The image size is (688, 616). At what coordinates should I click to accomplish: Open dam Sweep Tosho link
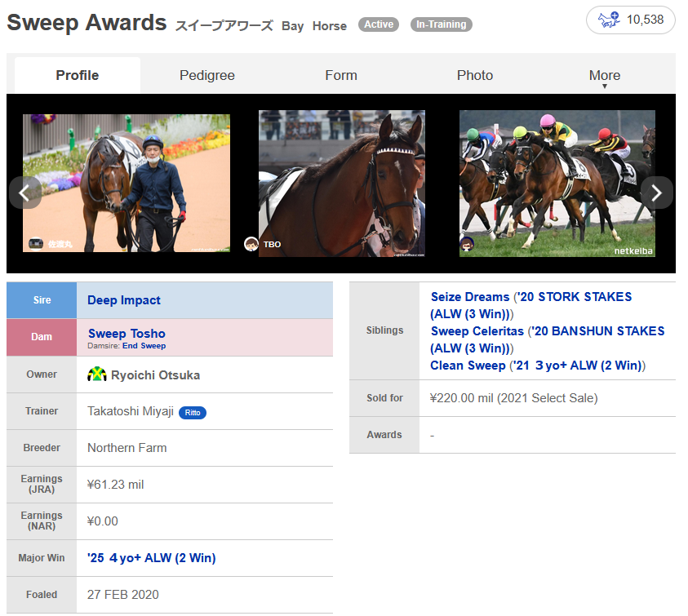(x=127, y=334)
